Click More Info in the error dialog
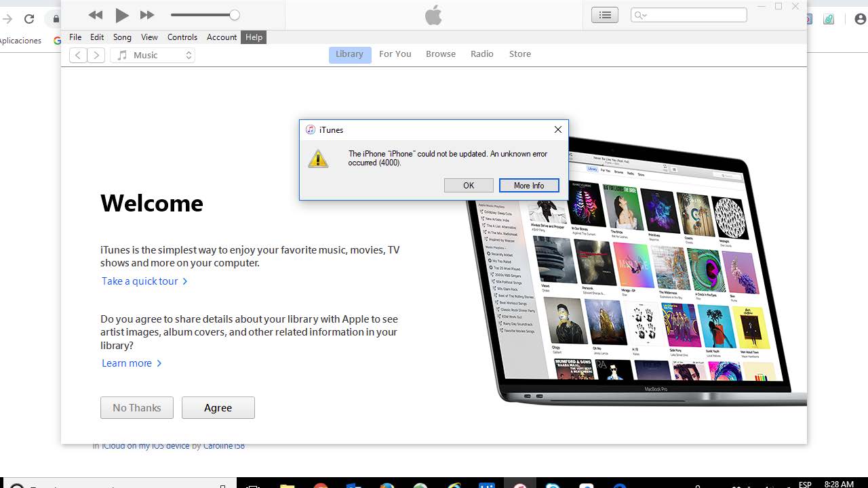 [x=529, y=186]
